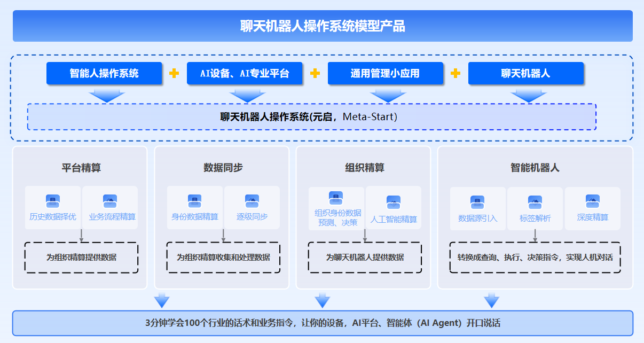Click the 逐级同步 icon
644x343 pixels.
coord(252,201)
